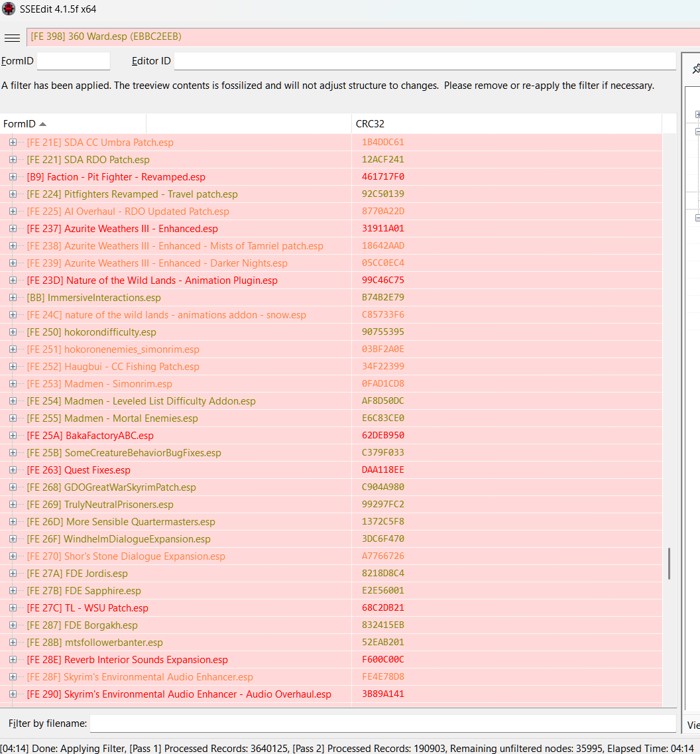The height and width of the screenshot is (754, 700).
Task: Expand GDOGreatWarSkyrimPatch.esp node
Action: [x=13, y=487]
